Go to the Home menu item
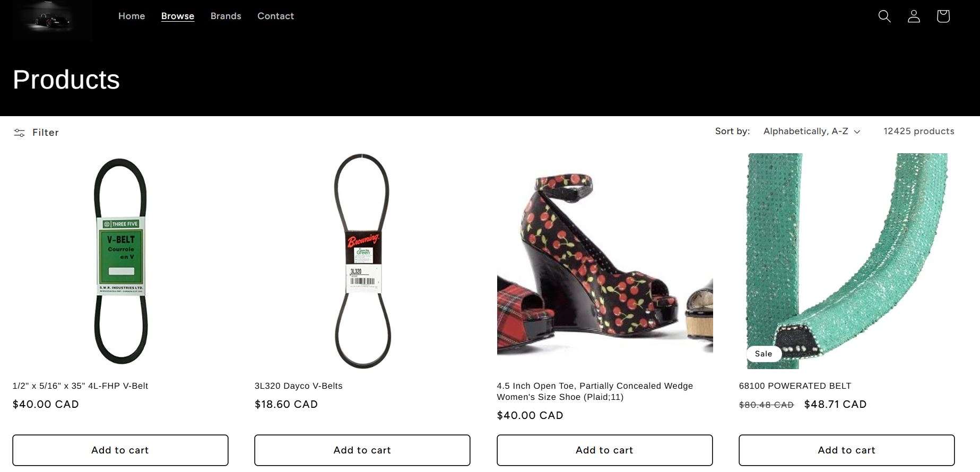Viewport: 980px width, 472px height. (x=132, y=16)
